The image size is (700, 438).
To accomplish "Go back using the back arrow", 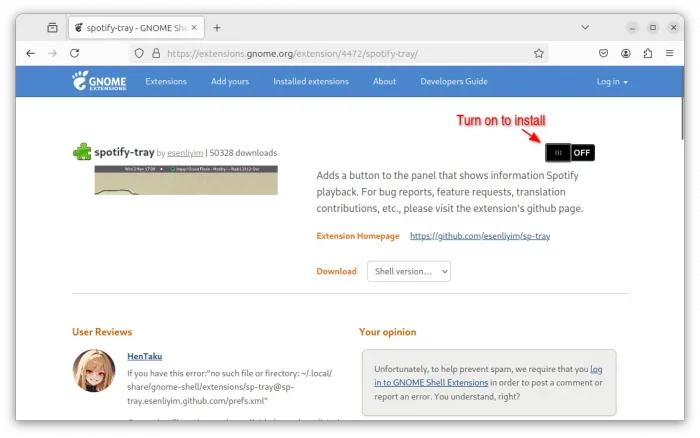I will pyautogui.click(x=30, y=53).
